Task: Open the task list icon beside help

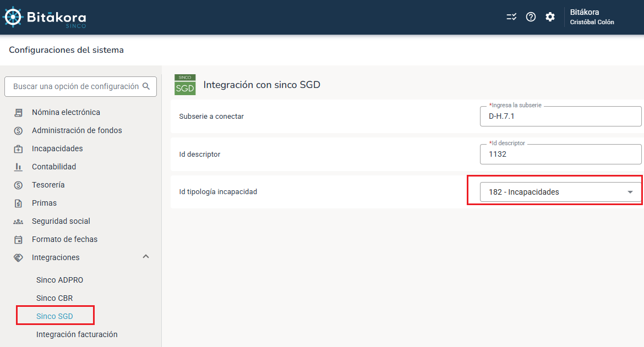Action: [511, 17]
